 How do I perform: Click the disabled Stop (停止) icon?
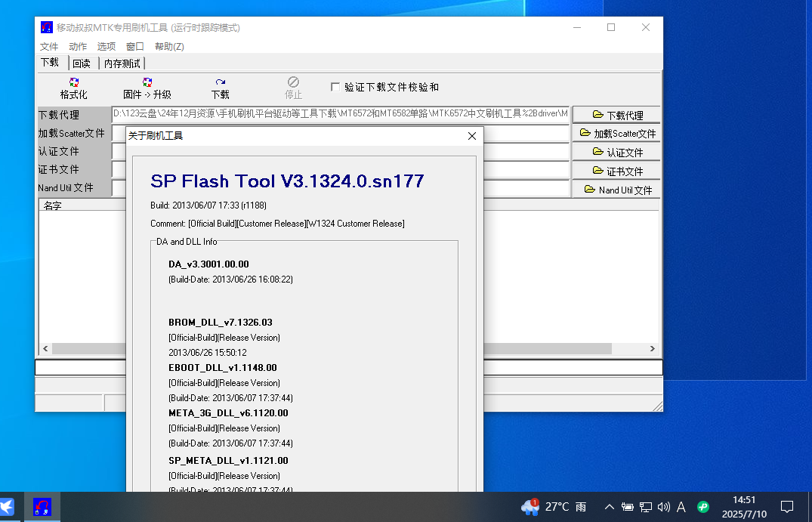293,82
